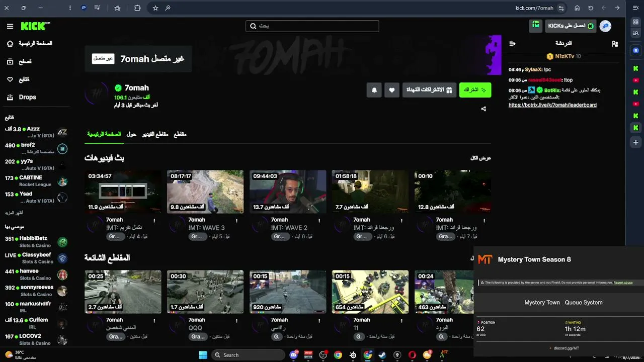
Task: Open followed channel 'Azzz' in sidebar
Action: (x=36, y=132)
